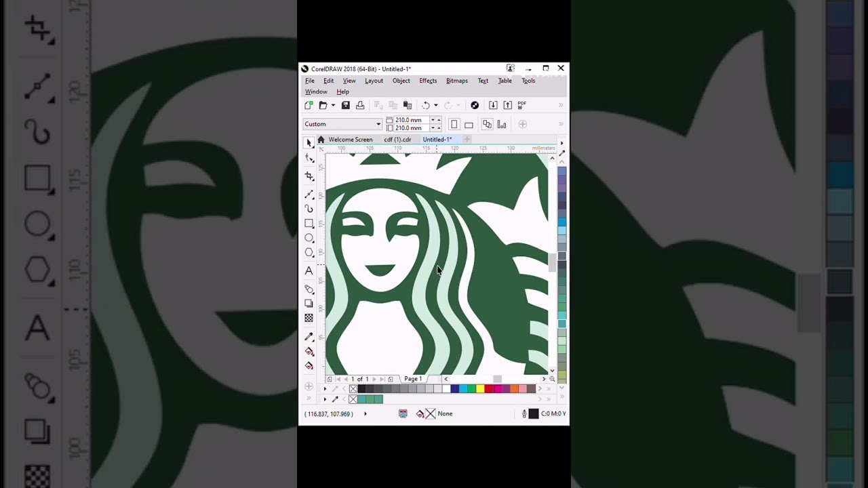Toggle Current Page layout button
Image resolution: width=868 pixels, height=488 pixels.
(x=502, y=124)
